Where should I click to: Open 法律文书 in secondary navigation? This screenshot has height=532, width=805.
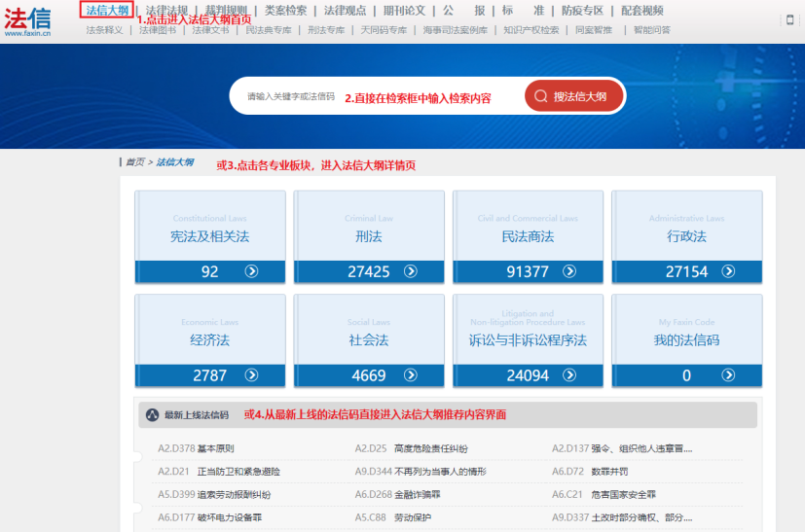tap(210, 30)
